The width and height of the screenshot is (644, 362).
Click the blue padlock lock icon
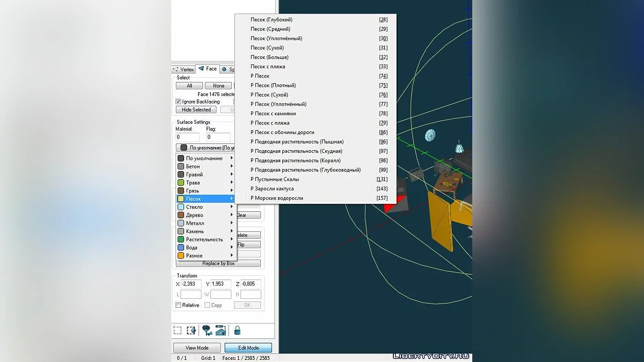pyautogui.click(x=237, y=330)
